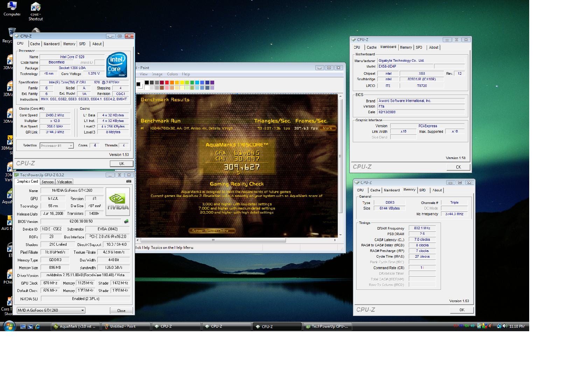Click Close button in GPU-Z
This screenshot has width=588, height=368.
pyautogui.click(x=121, y=311)
